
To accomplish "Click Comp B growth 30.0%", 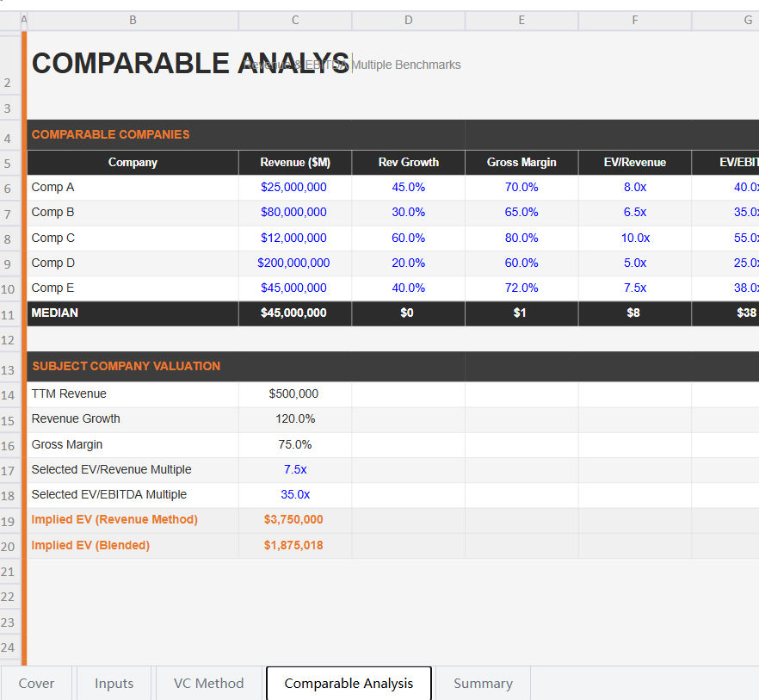I will tap(409, 213).
